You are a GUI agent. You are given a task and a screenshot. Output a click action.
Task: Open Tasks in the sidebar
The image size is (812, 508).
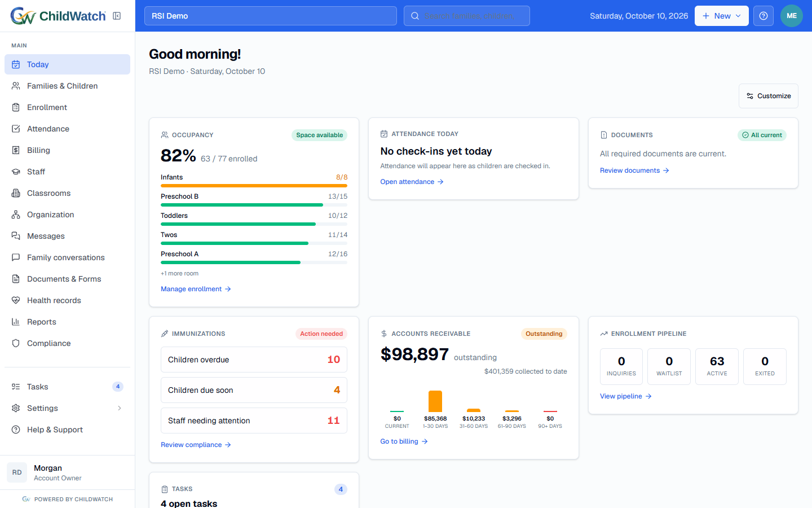click(x=67, y=387)
